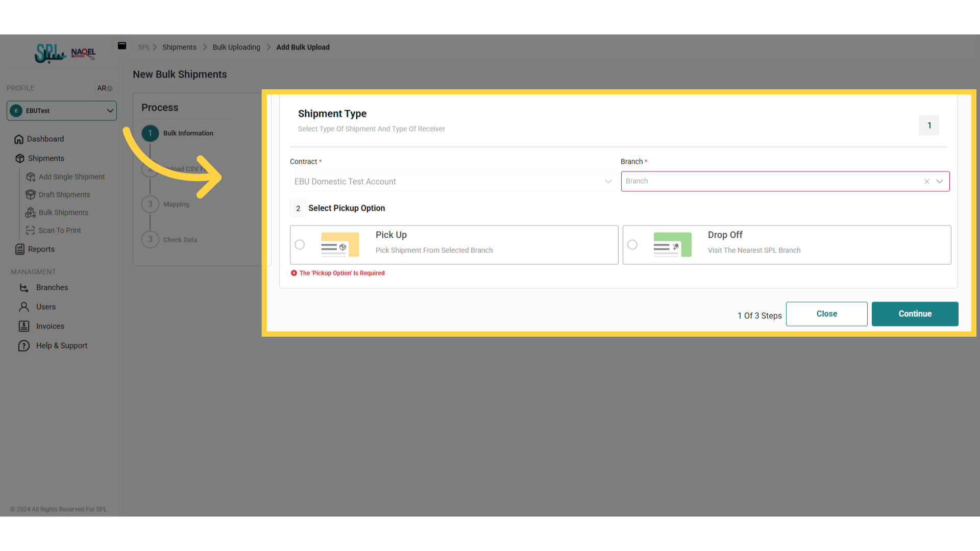Viewport: 980px width, 551px height.
Task: Open Bulk Shipments menu item
Action: click(63, 213)
